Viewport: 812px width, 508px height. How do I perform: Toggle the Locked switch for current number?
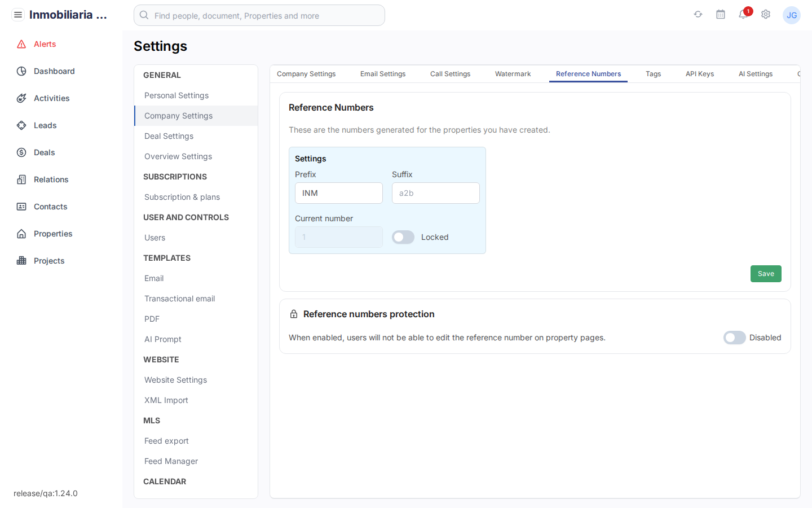point(403,237)
